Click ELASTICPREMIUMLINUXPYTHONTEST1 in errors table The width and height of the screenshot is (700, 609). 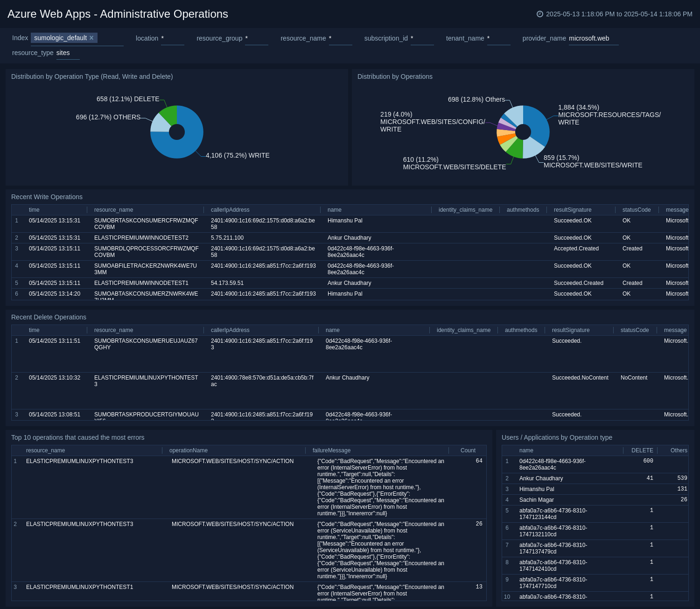pos(80,587)
